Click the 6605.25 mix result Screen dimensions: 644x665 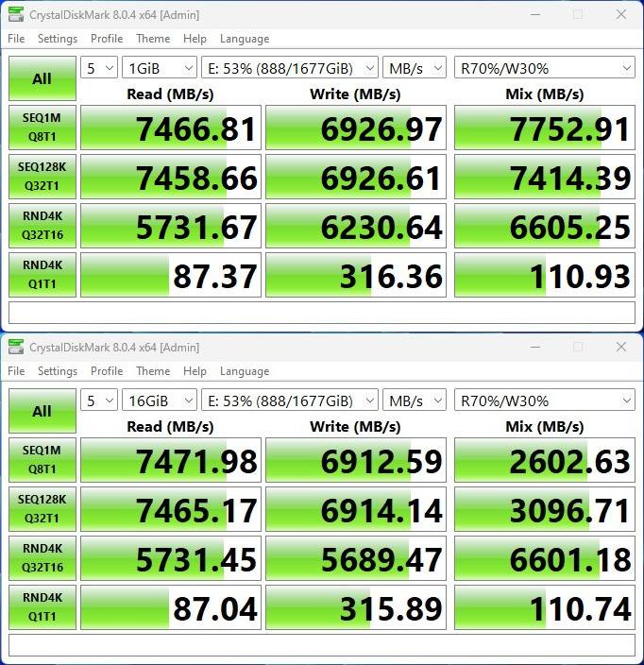tap(544, 226)
